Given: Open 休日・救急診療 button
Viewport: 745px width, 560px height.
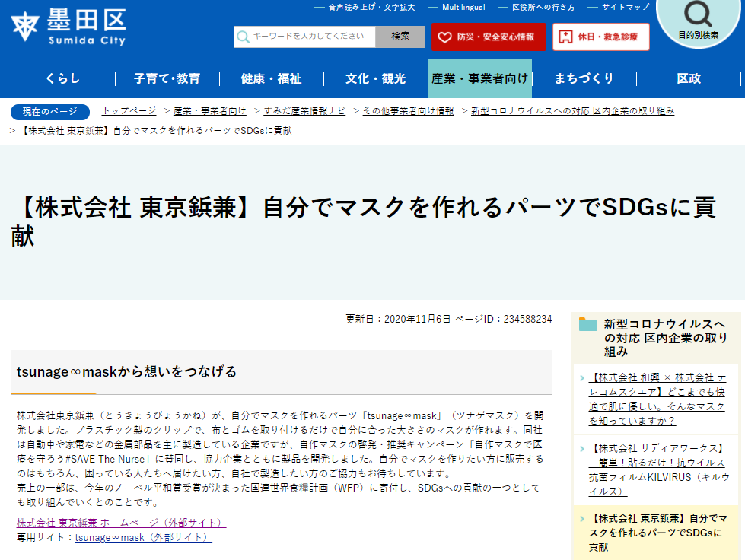Looking at the screenshot, I should tap(600, 37).
